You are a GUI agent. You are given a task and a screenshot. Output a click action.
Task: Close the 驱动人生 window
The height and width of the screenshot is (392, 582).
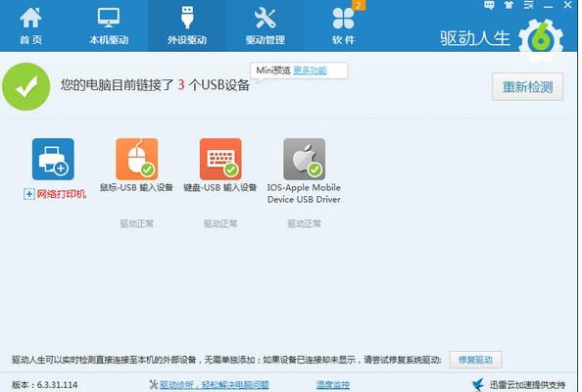(x=567, y=5)
